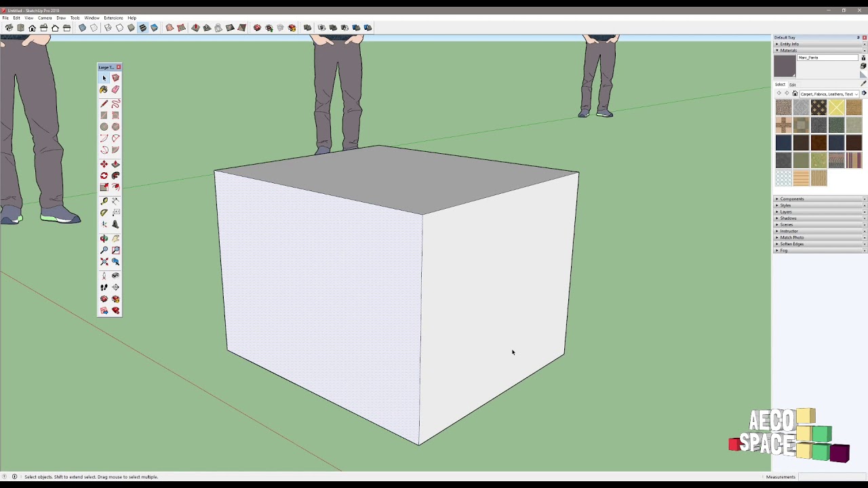Enable Wireframe face style
868x488 pixels.
point(108,28)
